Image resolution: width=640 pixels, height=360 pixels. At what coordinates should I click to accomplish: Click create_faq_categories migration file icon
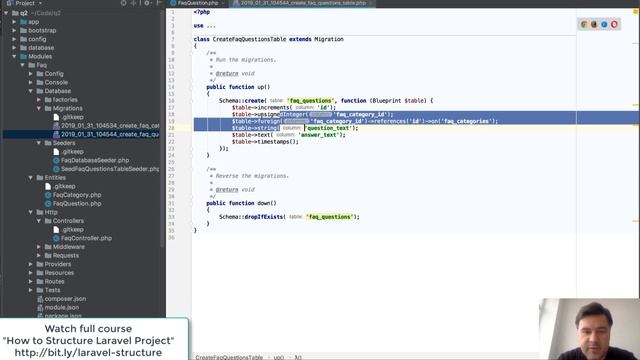pos(56,126)
